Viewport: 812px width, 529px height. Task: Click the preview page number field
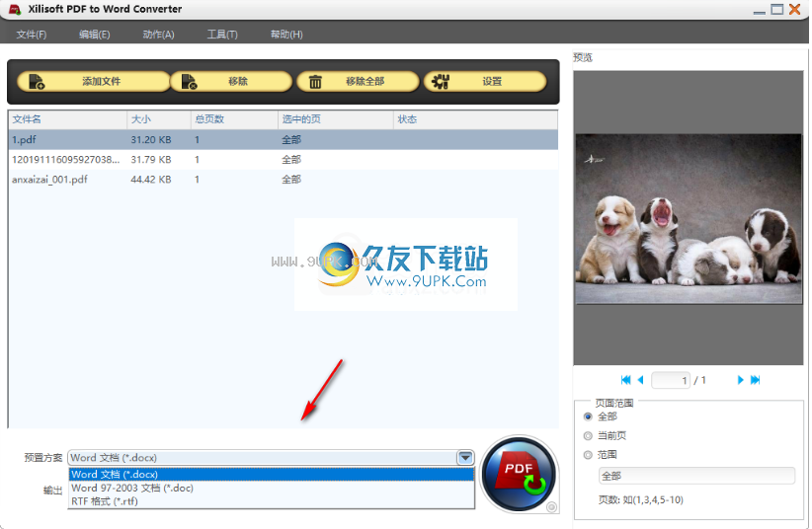click(671, 380)
